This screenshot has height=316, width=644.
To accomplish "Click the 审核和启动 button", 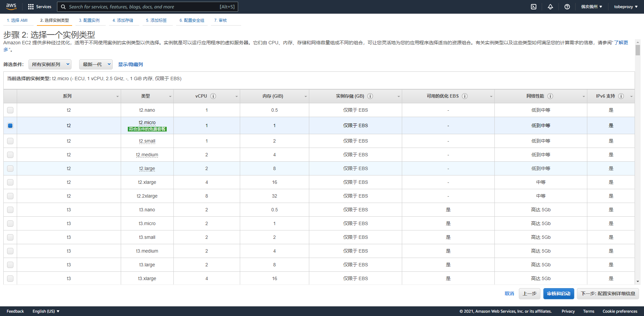I will tap(559, 294).
